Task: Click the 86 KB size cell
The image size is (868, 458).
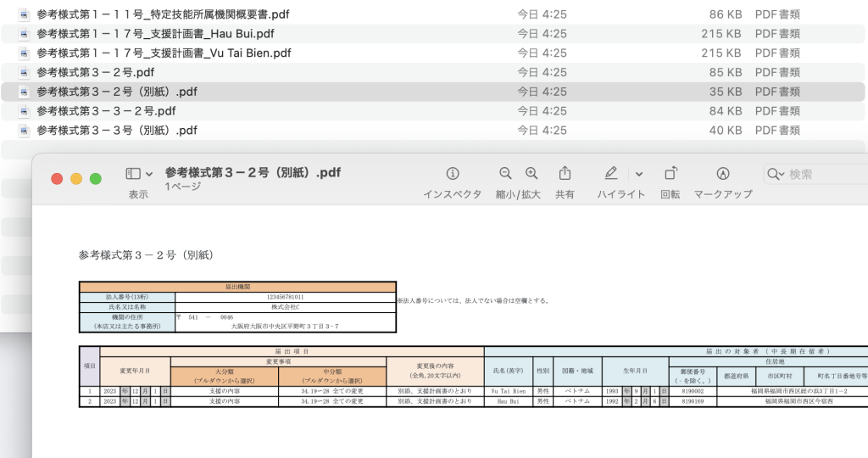Action: point(726,14)
